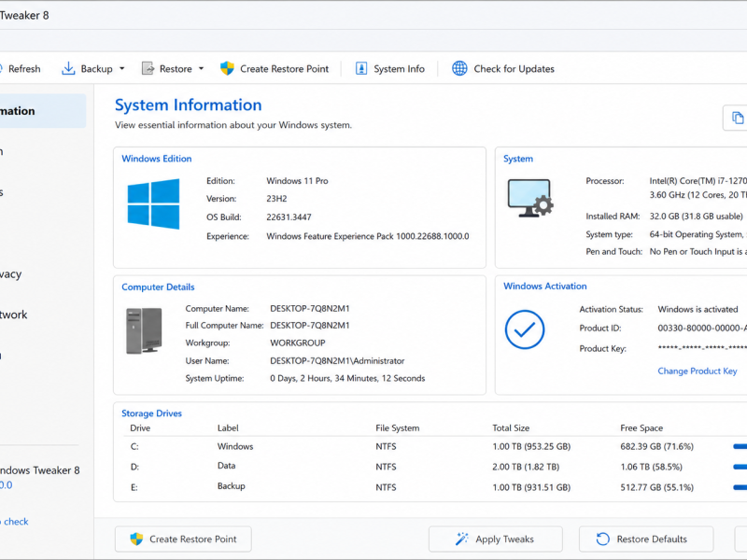Open the Privacy sidebar section
Image resolution: width=747 pixels, height=560 pixels.
(x=11, y=274)
